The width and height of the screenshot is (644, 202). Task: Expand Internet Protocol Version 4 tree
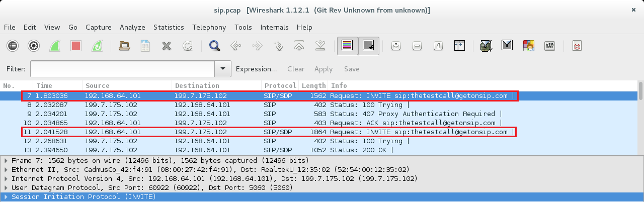[x=6, y=179]
